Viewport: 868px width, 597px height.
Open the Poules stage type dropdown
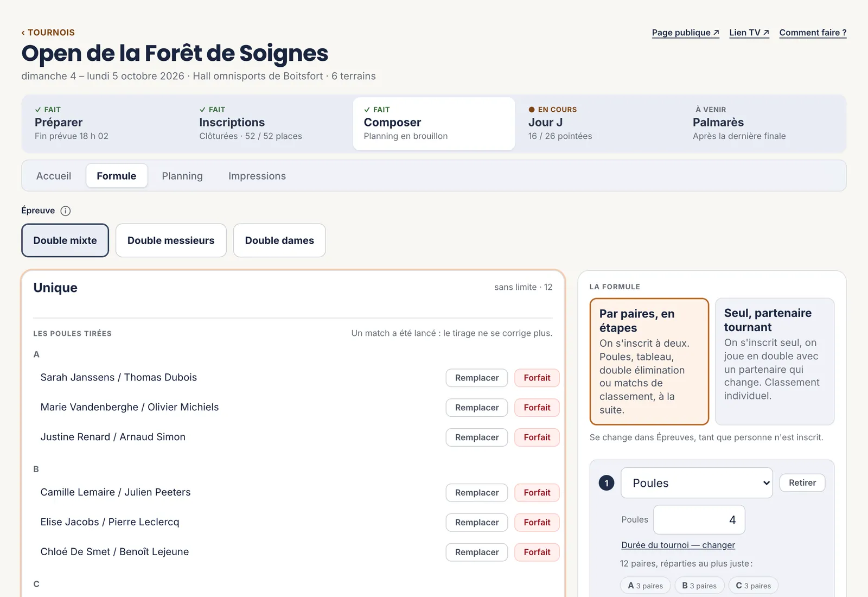pyautogui.click(x=697, y=483)
